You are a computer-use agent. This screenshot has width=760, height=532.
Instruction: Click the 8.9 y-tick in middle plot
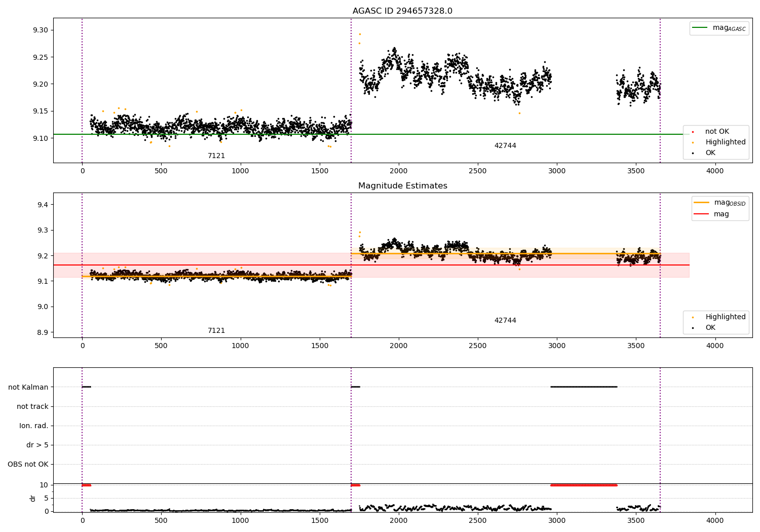pos(43,332)
